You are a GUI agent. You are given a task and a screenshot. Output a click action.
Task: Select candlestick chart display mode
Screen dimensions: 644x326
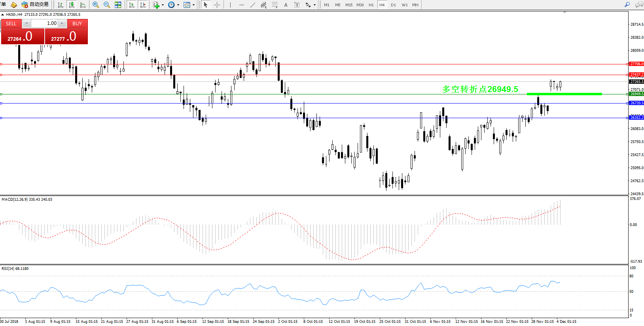[x=72, y=5]
